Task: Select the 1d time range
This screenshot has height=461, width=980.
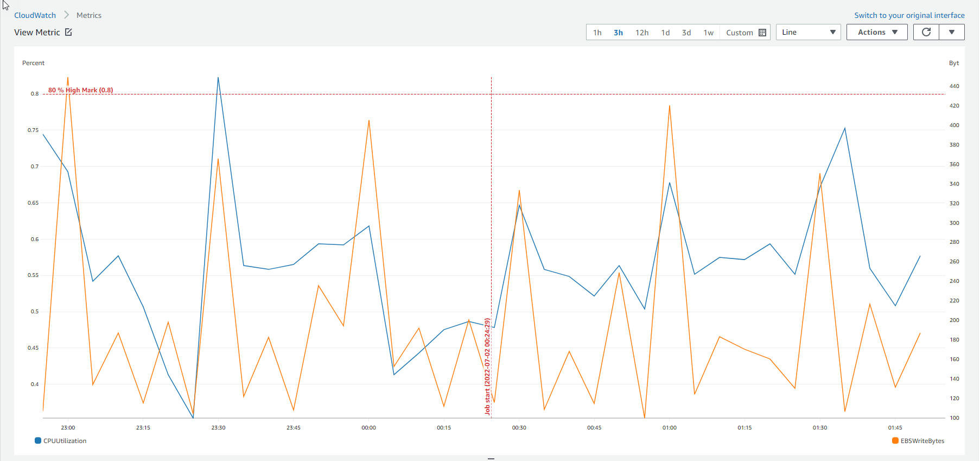Action: point(665,33)
